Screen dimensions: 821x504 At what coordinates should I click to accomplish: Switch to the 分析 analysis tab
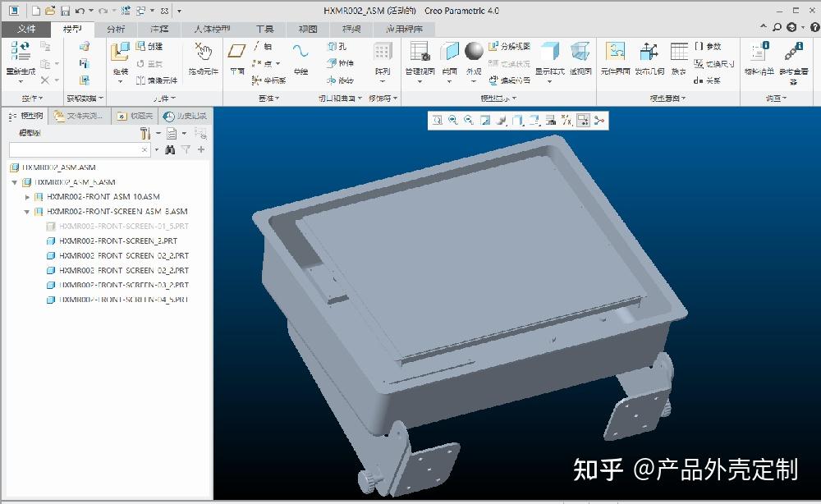pyautogui.click(x=116, y=30)
